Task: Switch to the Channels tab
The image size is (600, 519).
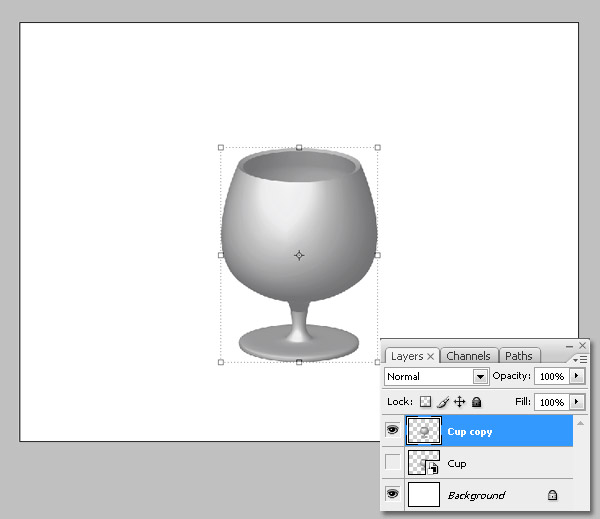Action: point(469,356)
